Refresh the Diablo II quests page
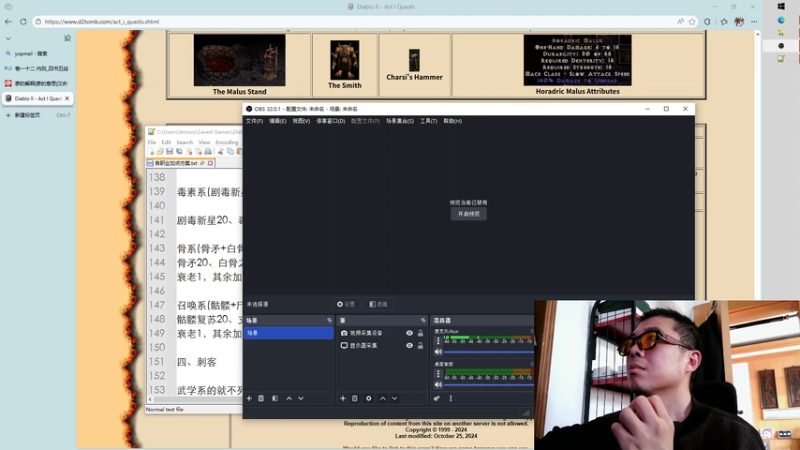The width and height of the screenshot is (800, 450). (23, 21)
